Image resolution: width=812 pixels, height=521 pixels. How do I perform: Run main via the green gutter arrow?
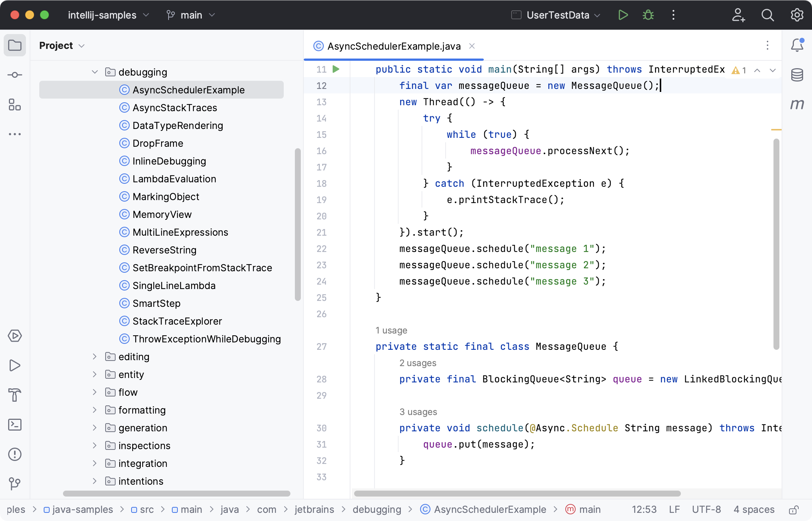[336, 69]
